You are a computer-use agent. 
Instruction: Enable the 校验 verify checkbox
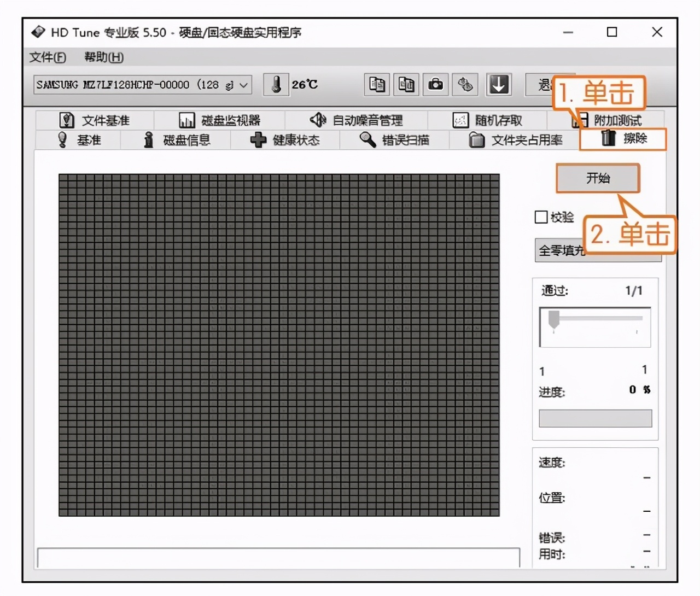[541, 217]
